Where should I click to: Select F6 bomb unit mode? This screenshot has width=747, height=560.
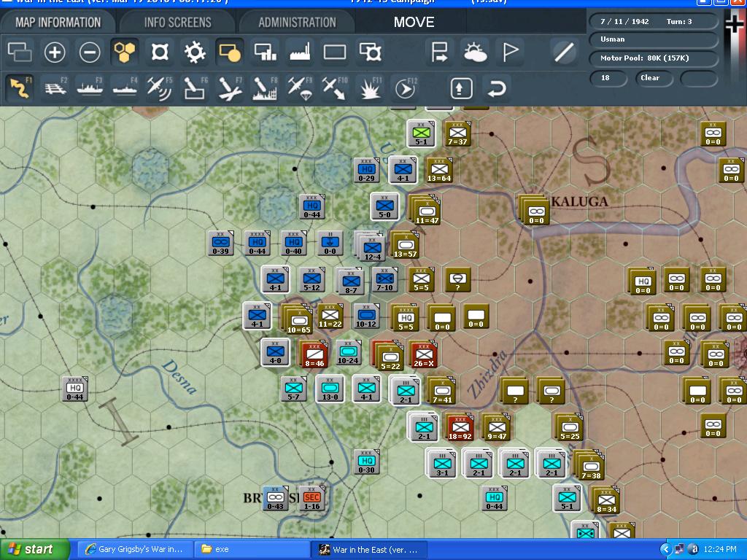(x=195, y=88)
